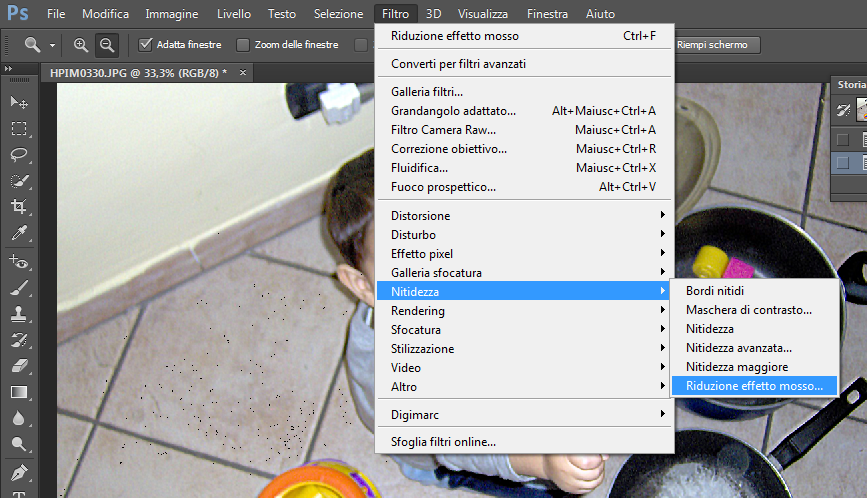The image size is (867, 498).
Task: Choose Maschera di contrasto...
Action: click(x=754, y=310)
